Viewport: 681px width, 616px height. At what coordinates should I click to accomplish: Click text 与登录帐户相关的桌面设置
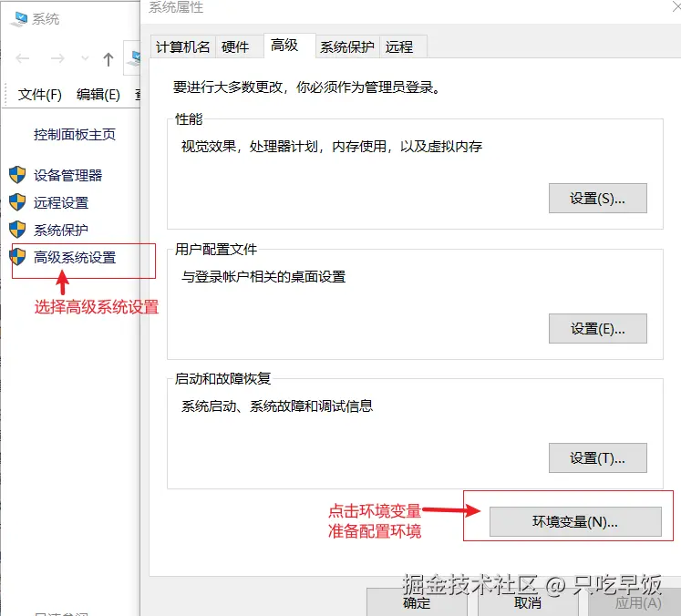pyautogui.click(x=263, y=276)
